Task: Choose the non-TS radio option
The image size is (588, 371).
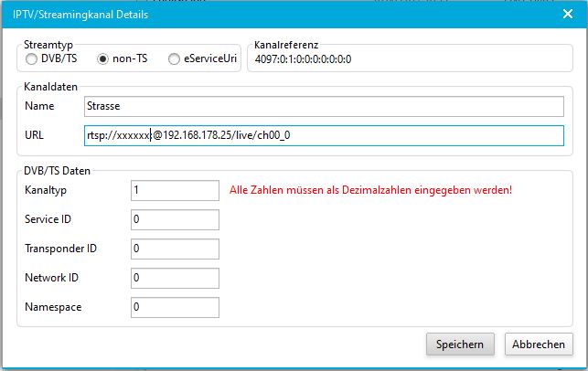Action: coord(103,59)
